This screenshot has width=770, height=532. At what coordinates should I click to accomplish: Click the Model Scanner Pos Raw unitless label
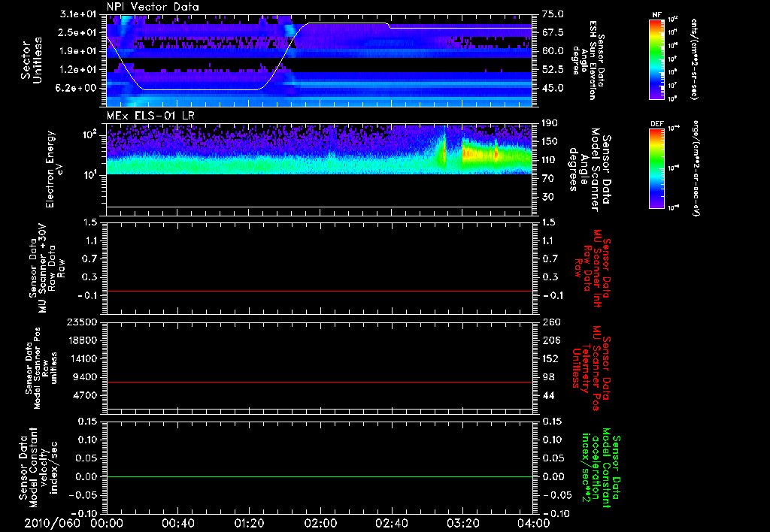coord(42,368)
